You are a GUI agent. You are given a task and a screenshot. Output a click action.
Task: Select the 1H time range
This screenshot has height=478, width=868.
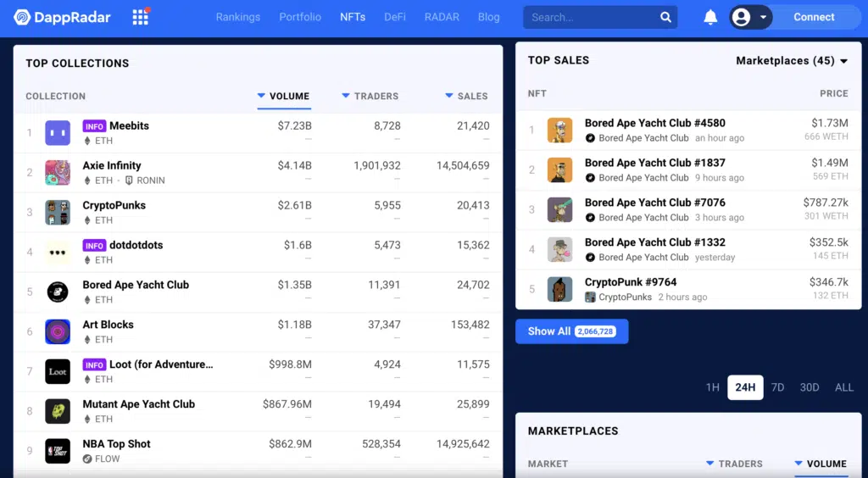(712, 387)
